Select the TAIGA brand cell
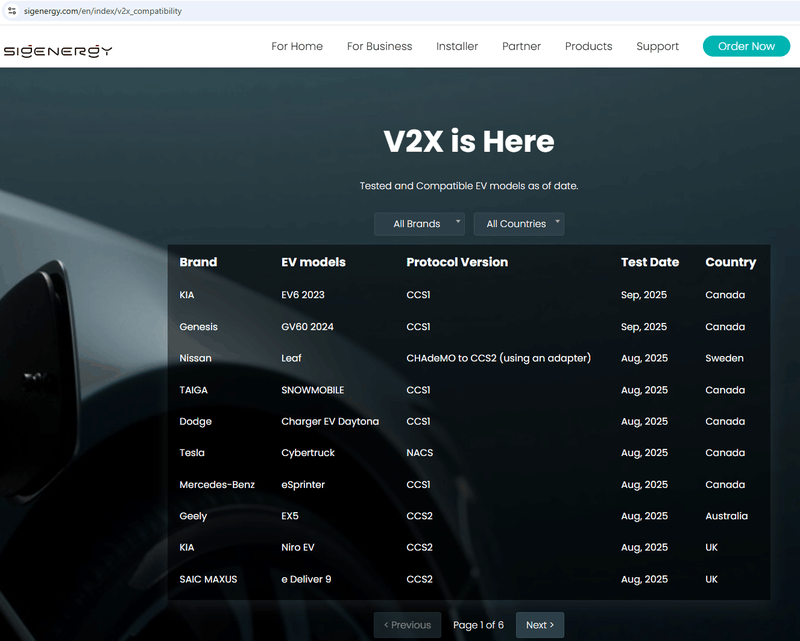 click(193, 390)
